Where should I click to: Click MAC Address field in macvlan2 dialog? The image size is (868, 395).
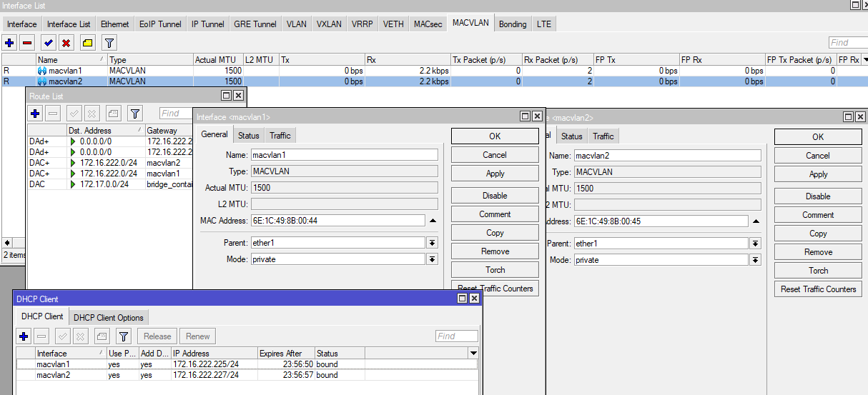(x=661, y=221)
